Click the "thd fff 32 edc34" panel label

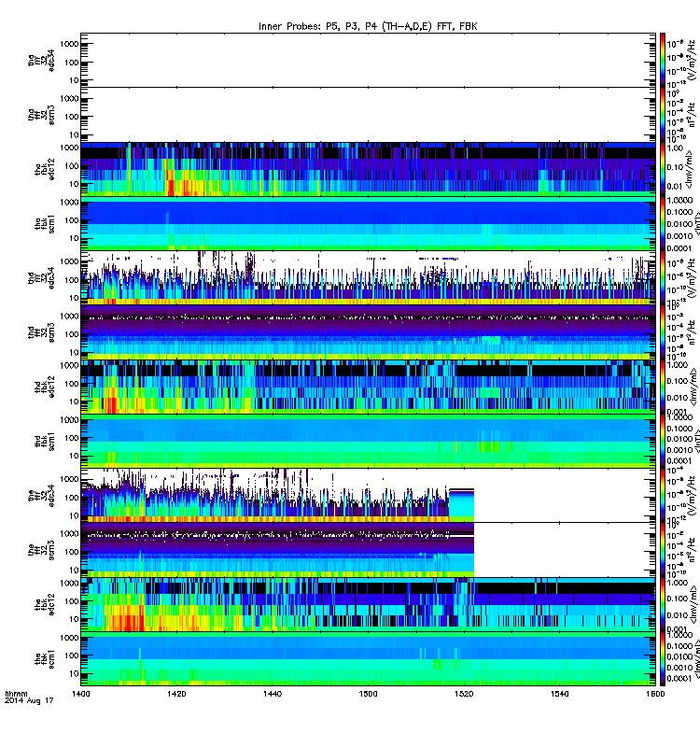(41, 277)
